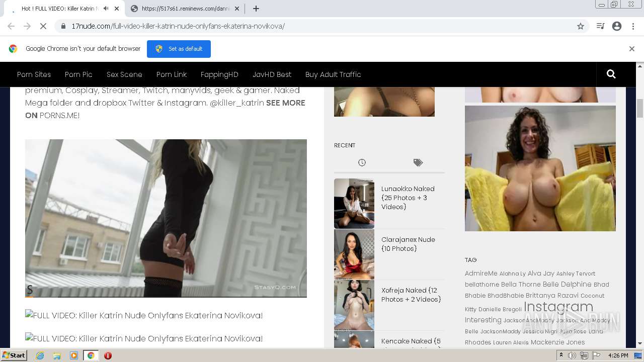Click the Clarajanex post thumbnail

coord(354,254)
